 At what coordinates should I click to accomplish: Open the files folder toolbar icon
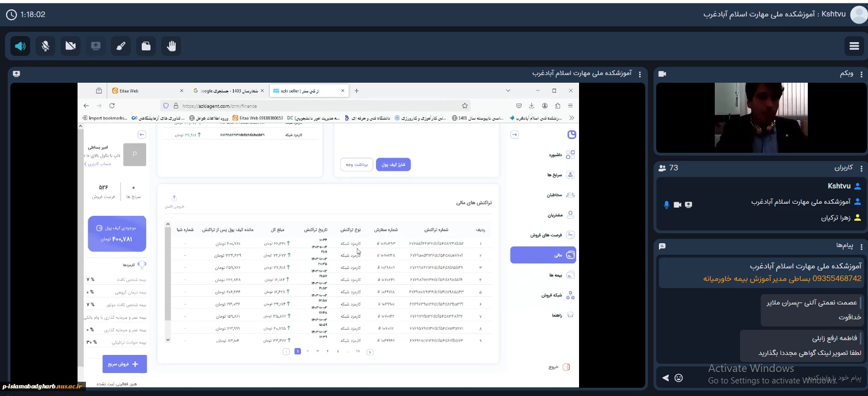[x=146, y=46]
